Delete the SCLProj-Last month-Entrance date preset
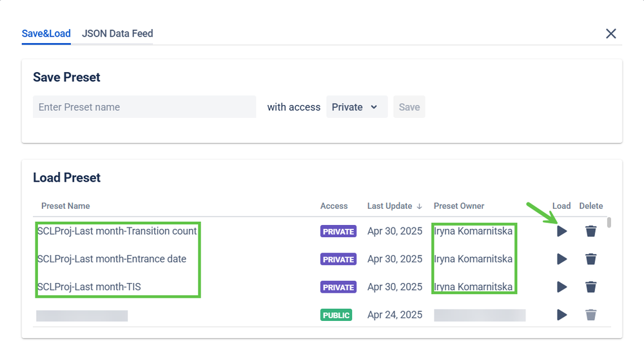Screen dimensions: 644x359 [590, 259]
